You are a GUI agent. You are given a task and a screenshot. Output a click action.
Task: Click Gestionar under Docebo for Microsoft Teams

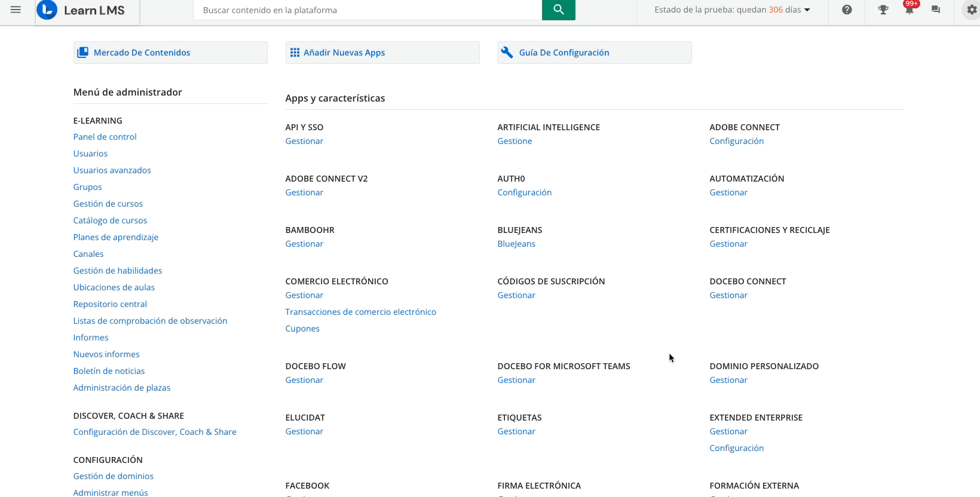(x=516, y=380)
